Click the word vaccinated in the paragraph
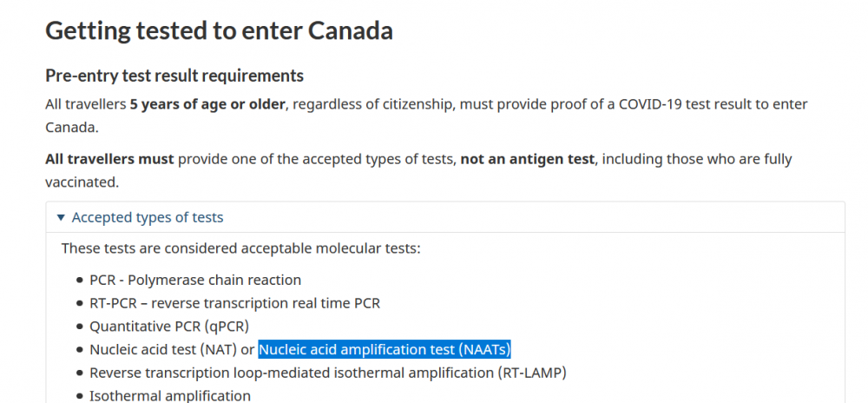The width and height of the screenshot is (868, 403). point(82,182)
